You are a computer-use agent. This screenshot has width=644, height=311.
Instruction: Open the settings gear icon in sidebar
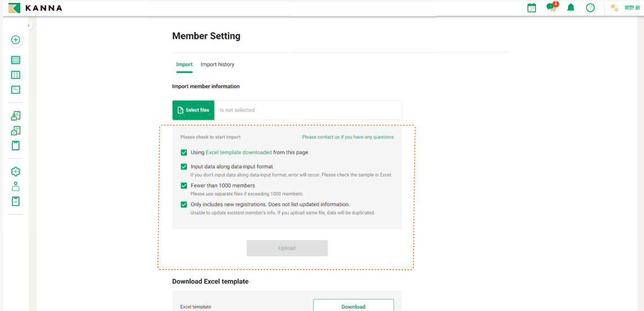[x=16, y=171]
